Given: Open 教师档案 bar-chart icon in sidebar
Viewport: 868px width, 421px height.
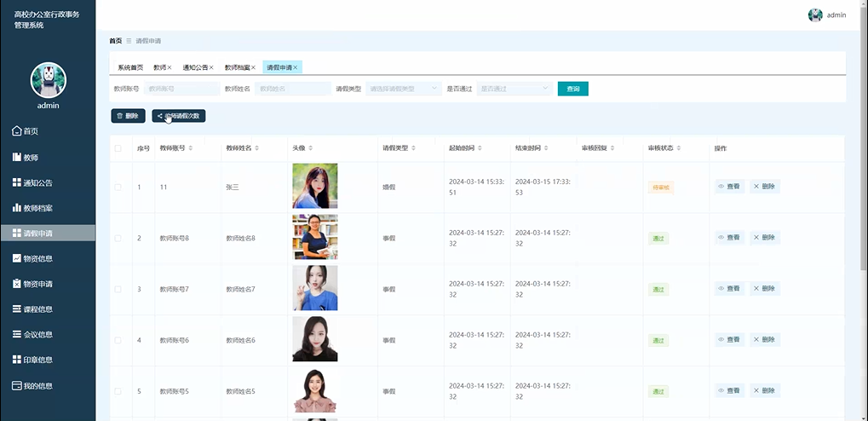Looking at the screenshot, I should click(16, 208).
